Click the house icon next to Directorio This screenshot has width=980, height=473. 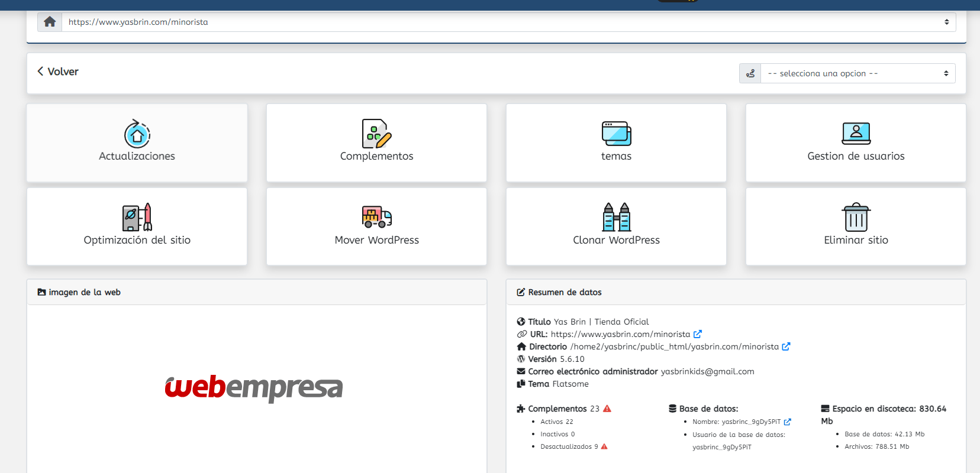pos(521,346)
